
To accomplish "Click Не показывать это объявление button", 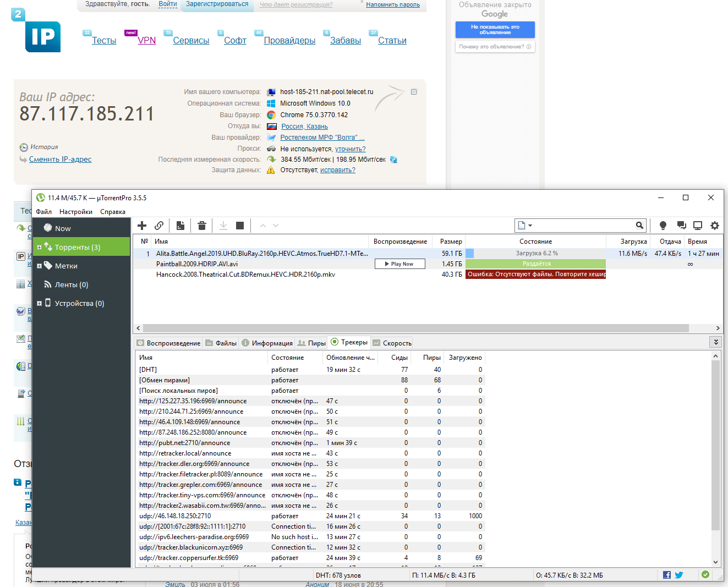I will (x=495, y=30).
